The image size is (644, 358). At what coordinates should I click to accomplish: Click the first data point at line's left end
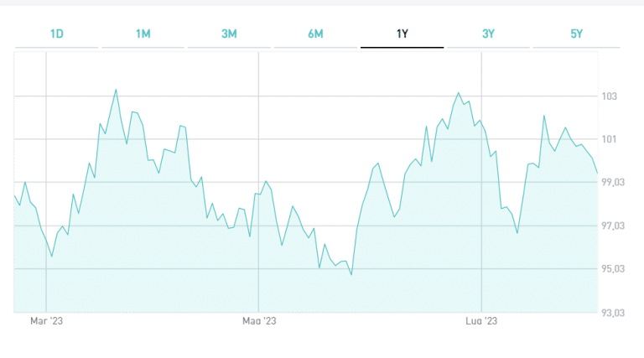[x=15, y=195]
